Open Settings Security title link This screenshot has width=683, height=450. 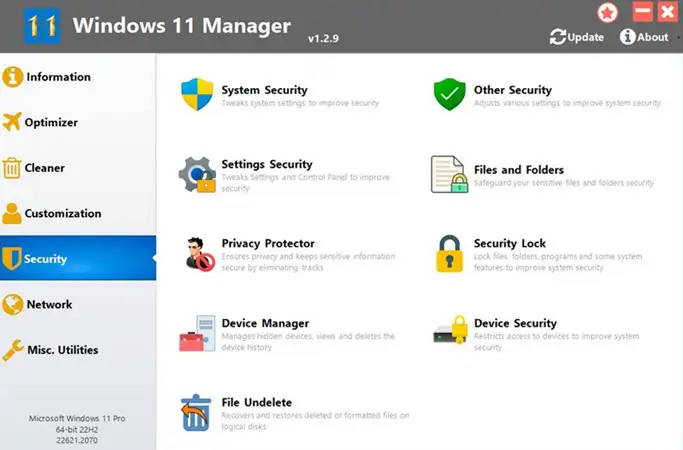267,164
